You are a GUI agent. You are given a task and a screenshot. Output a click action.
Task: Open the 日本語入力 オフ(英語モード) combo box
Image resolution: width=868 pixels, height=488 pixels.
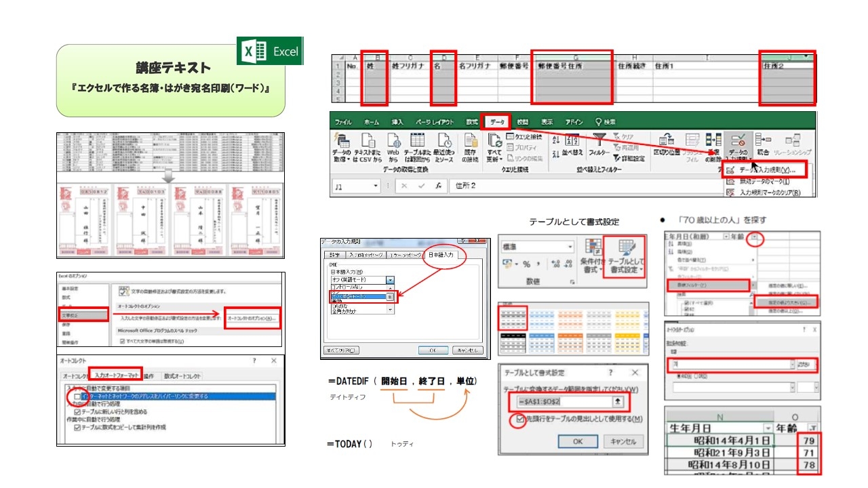tap(362, 280)
